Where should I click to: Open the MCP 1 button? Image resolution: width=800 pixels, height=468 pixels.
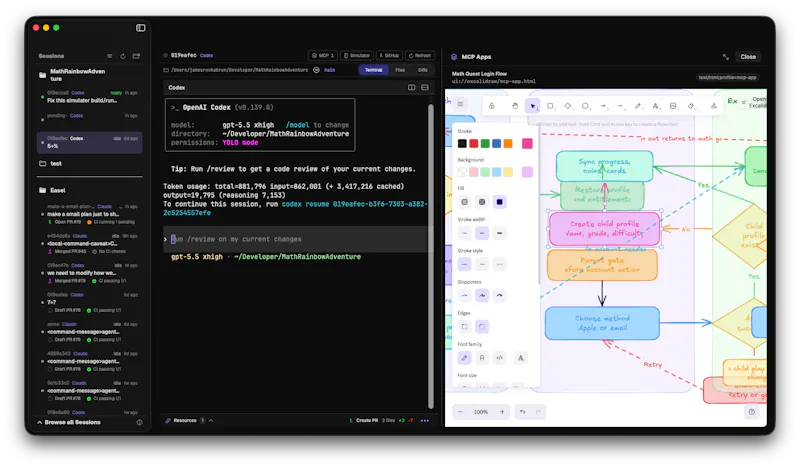322,55
